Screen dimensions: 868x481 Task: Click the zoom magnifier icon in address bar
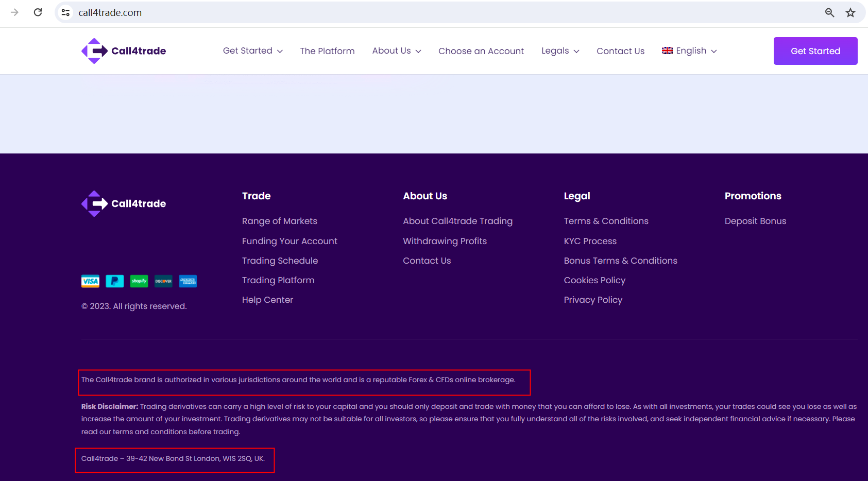point(829,12)
